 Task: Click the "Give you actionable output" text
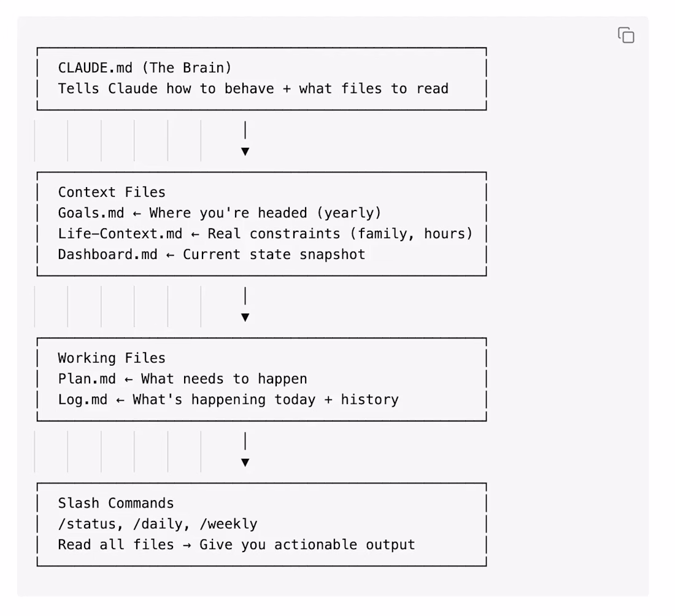pyautogui.click(x=307, y=545)
